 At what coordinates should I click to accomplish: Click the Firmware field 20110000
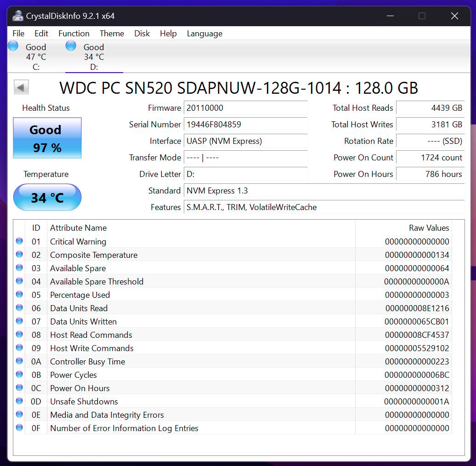tap(245, 108)
